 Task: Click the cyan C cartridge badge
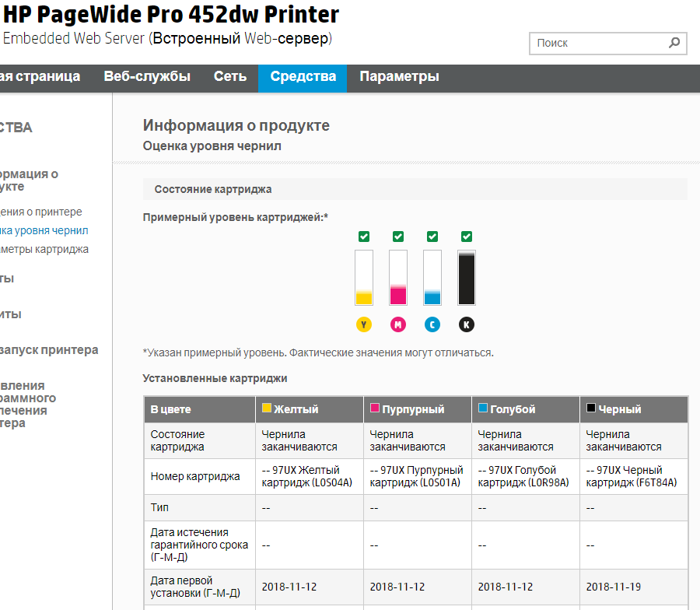[432, 324]
